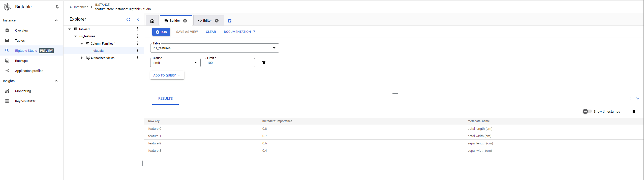The width and height of the screenshot is (644, 180).
Task: Collapse the Explorer panel
Action: (x=137, y=19)
